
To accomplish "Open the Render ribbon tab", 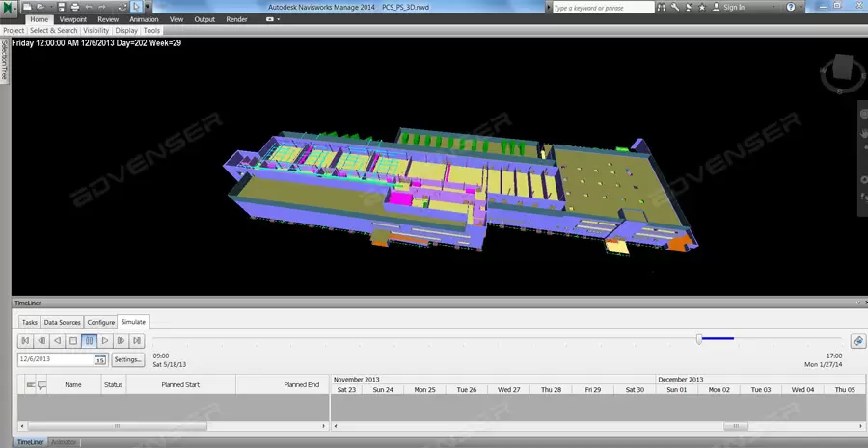I will click(236, 19).
